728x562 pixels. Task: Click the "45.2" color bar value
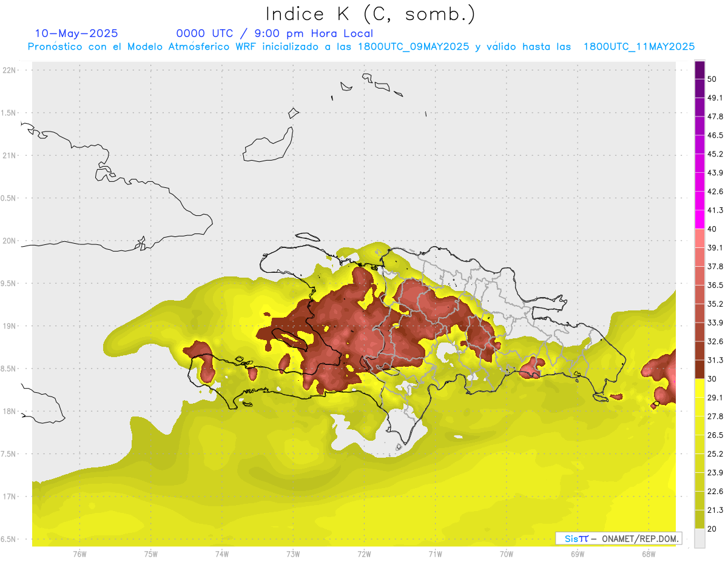pyautogui.click(x=715, y=155)
